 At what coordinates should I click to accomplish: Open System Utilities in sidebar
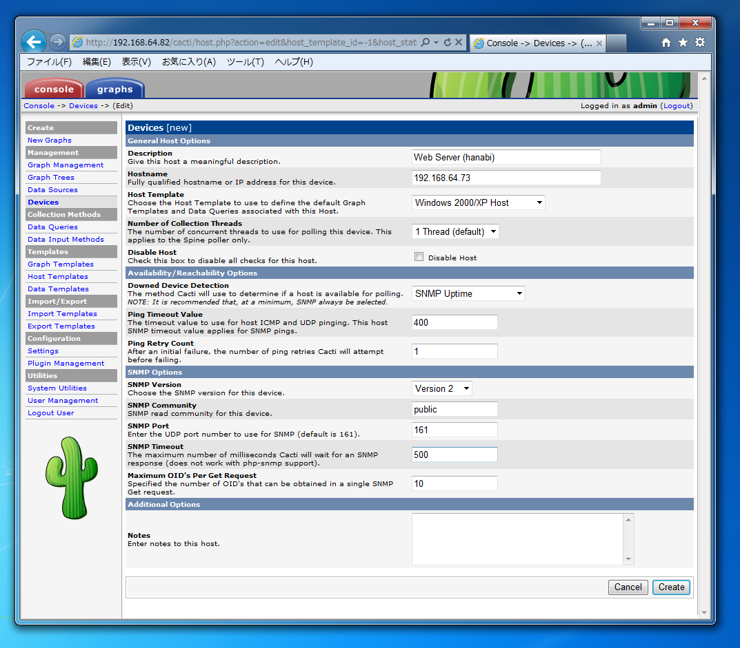coord(57,388)
